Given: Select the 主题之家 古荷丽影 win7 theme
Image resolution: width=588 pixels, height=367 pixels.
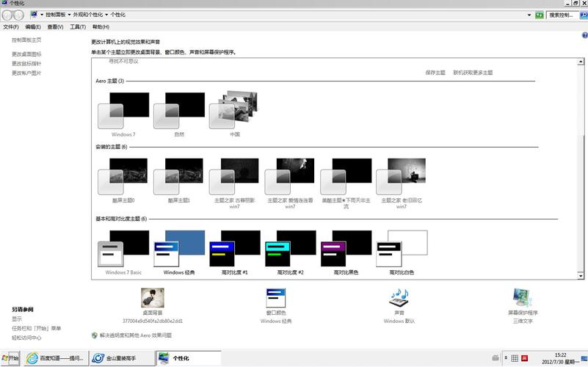Looking at the screenshot, I should (235, 183).
